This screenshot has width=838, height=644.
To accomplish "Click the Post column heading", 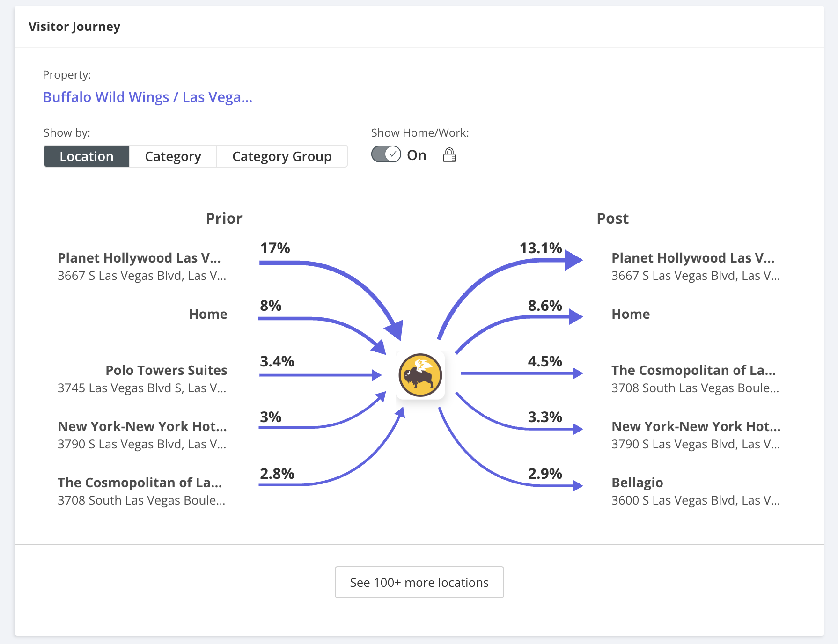I will click(x=612, y=219).
